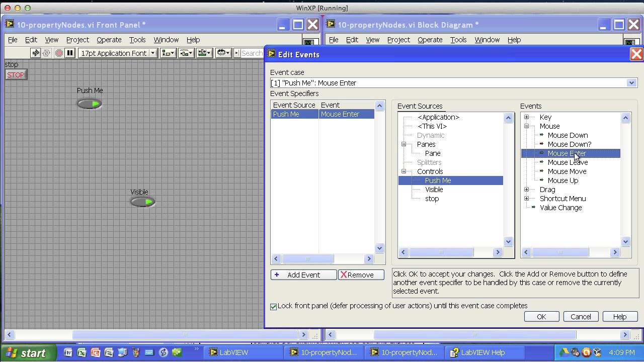Expand the Shortcut Menu events group

tap(526, 198)
